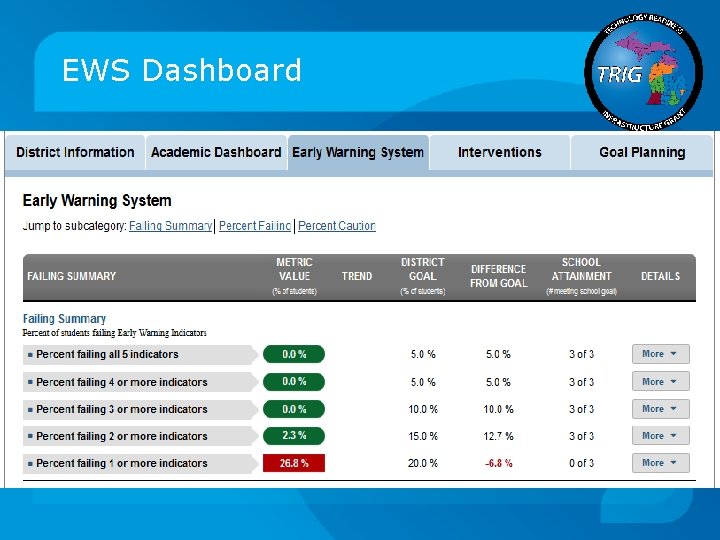Click the Metric Value column header
This screenshot has height=540, width=720.
click(294, 276)
